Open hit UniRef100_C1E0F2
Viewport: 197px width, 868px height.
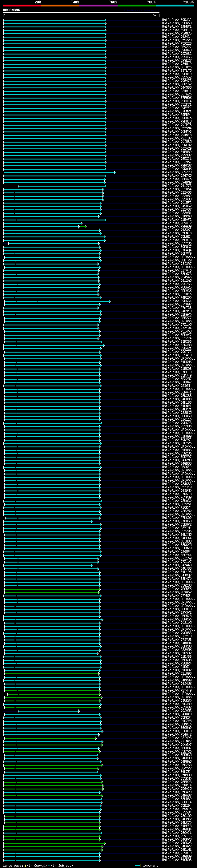177,220
